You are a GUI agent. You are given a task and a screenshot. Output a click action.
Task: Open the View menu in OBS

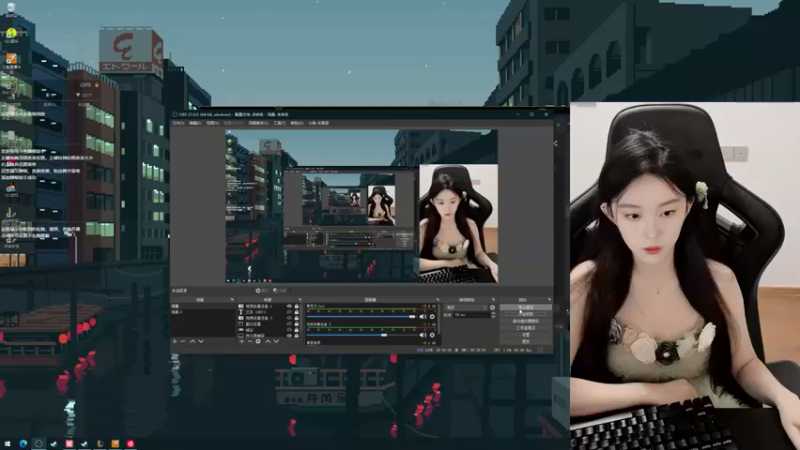coord(213,123)
